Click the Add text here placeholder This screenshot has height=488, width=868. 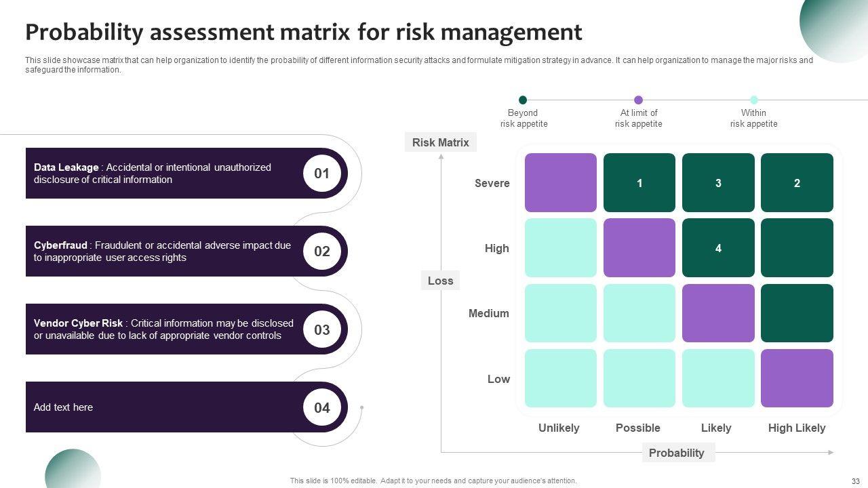point(64,407)
